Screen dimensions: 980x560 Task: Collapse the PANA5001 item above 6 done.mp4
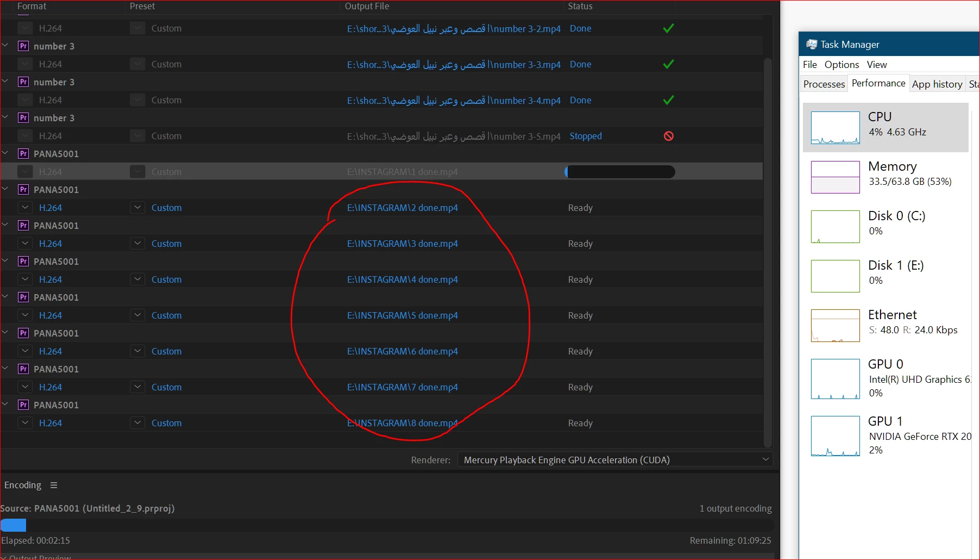(5, 333)
